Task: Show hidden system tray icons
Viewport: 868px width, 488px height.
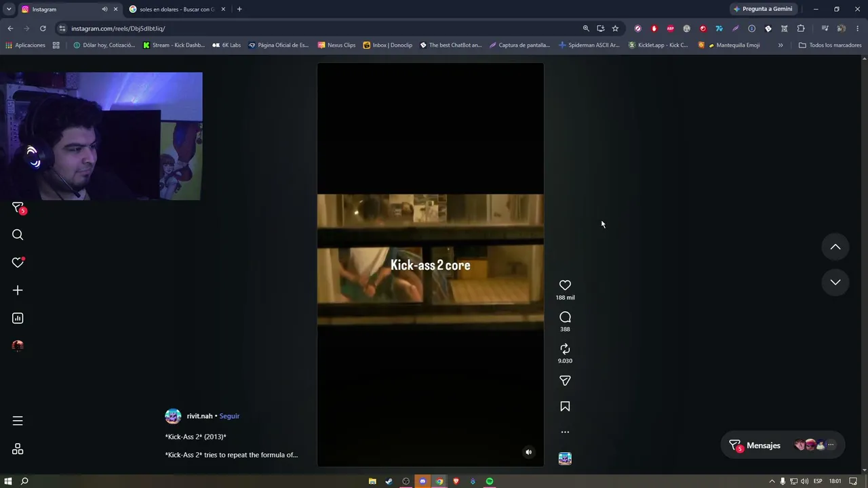Action: point(772,481)
